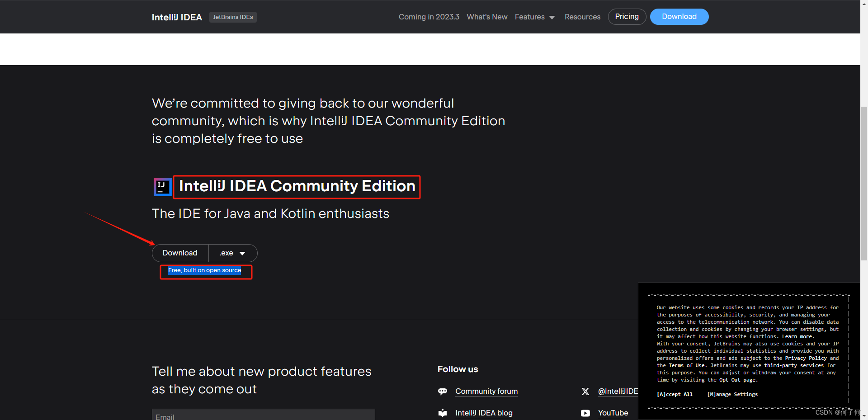The height and width of the screenshot is (420, 868).
Task: Download IntelliJ IDEA Community Edition
Action: pos(180,253)
